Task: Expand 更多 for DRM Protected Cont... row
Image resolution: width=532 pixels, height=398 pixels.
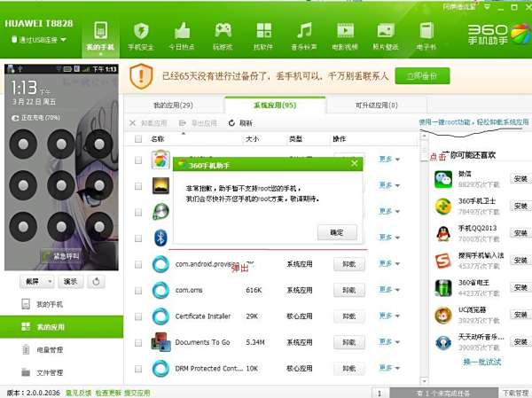Action: (x=389, y=368)
